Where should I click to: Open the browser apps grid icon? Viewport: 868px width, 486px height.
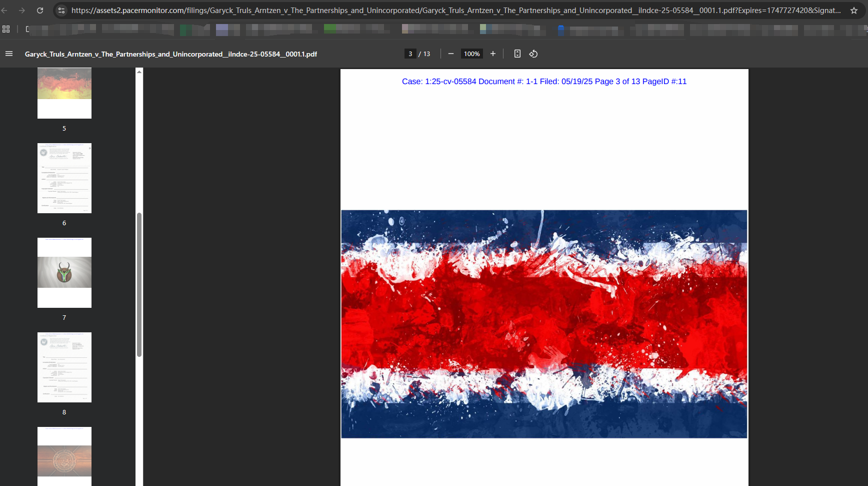pyautogui.click(x=6, y=29)
